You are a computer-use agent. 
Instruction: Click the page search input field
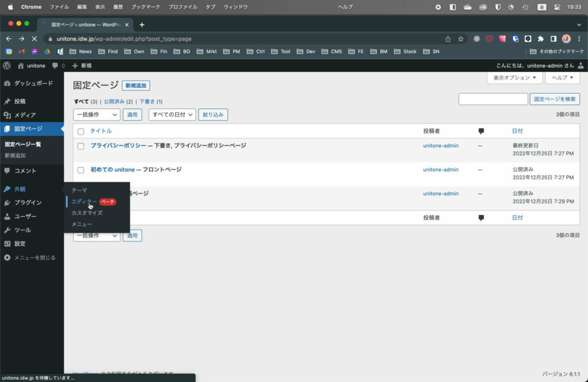click(493, 99)
